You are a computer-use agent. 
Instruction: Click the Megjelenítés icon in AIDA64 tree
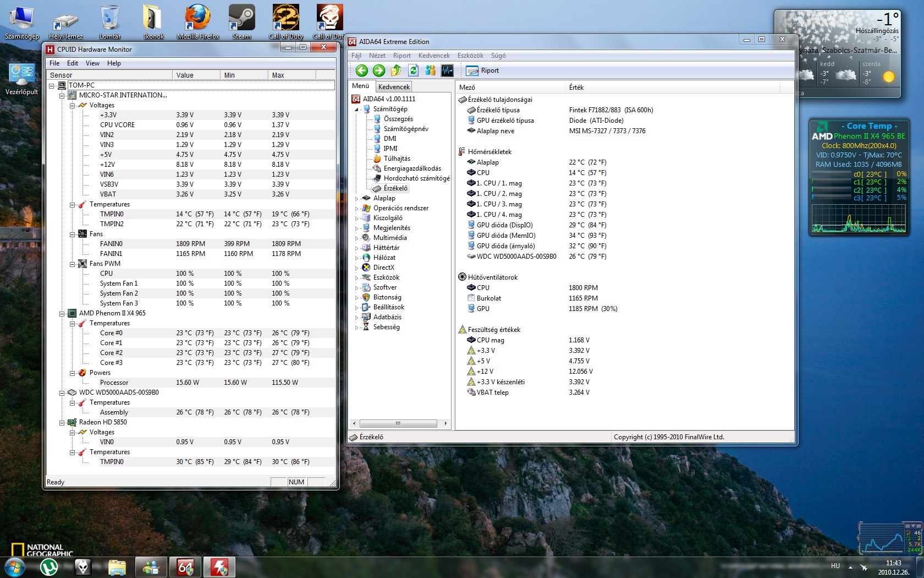tap(366, 228)
